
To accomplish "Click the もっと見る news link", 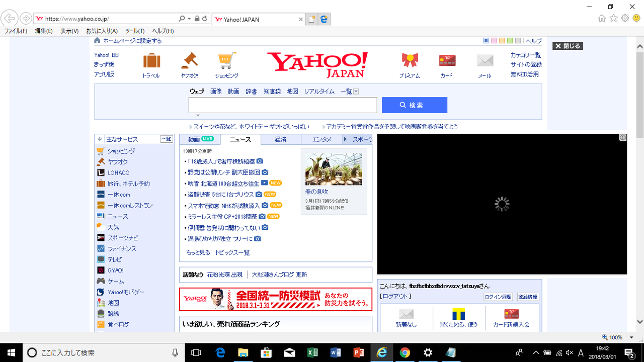I will 198,252.
